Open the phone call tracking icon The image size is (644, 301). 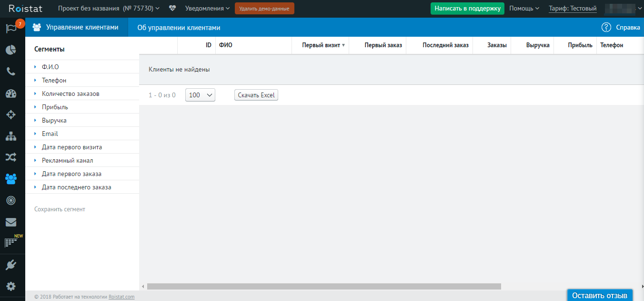tap(11, 72)
